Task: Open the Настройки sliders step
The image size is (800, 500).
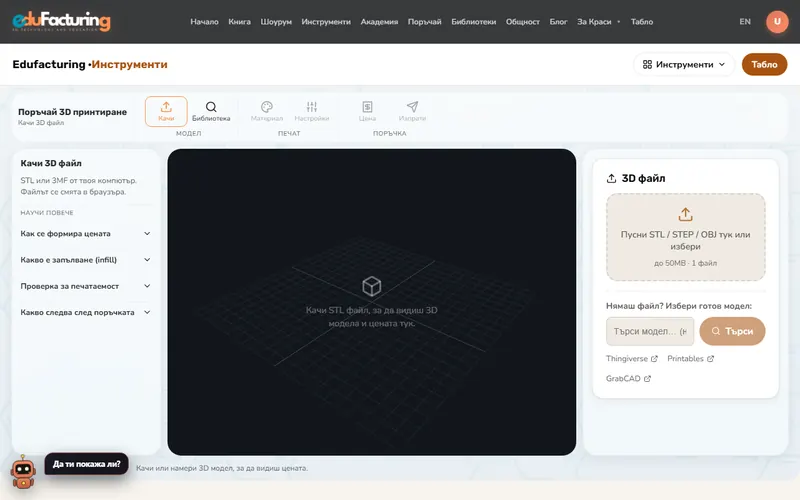Action: coord(312,111)
